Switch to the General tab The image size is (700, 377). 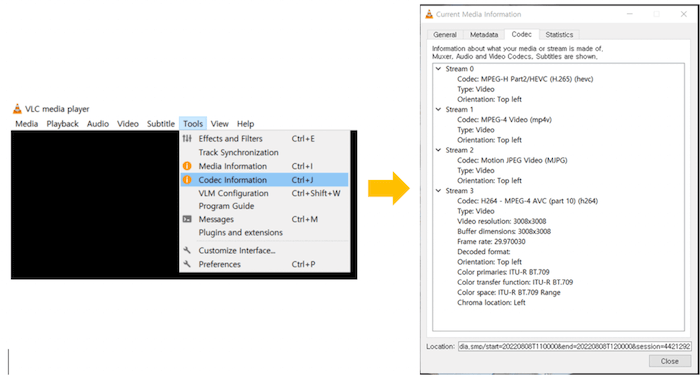445,34
